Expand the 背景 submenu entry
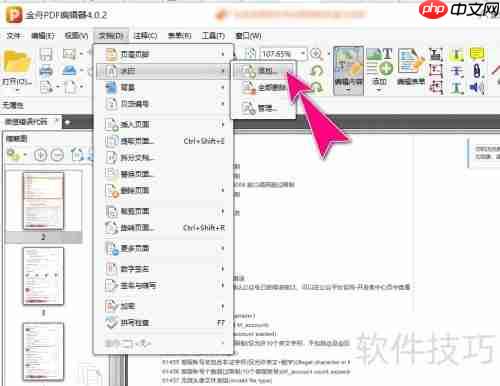 coord(163,87)
